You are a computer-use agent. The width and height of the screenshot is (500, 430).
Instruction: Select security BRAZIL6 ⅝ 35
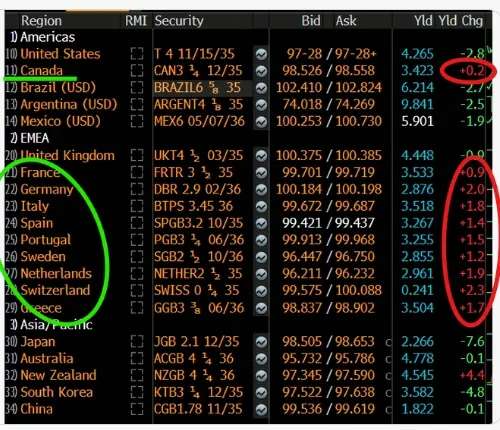point(197,88)
